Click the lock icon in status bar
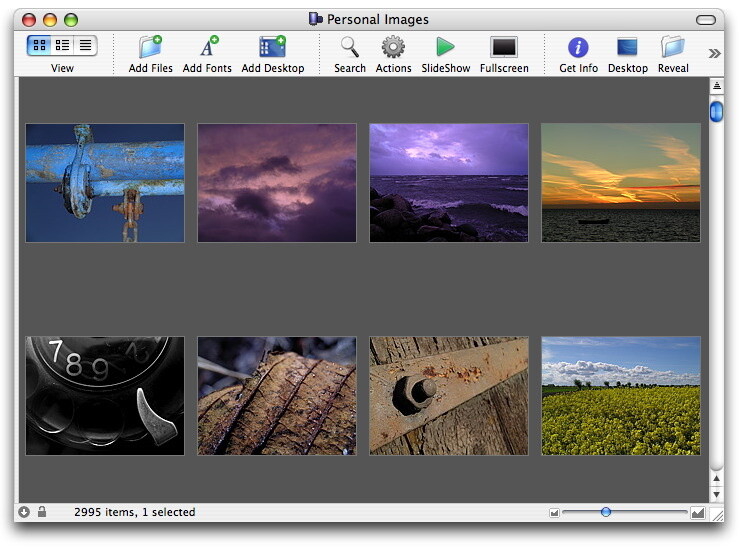The width and height of the screenshot is (744, 547). coord(42,512)
